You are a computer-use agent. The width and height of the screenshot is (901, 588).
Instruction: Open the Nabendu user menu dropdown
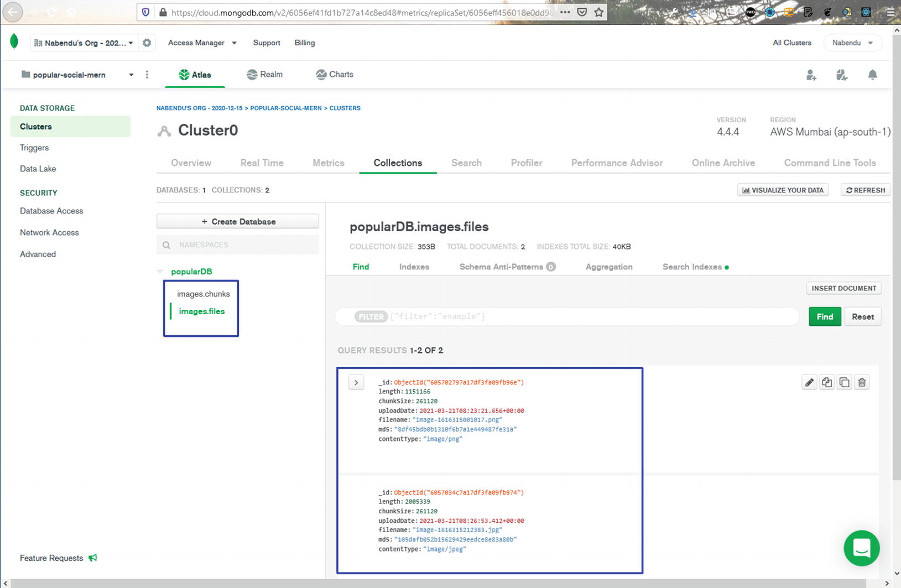pyautogui.click(x=852, y=43)
